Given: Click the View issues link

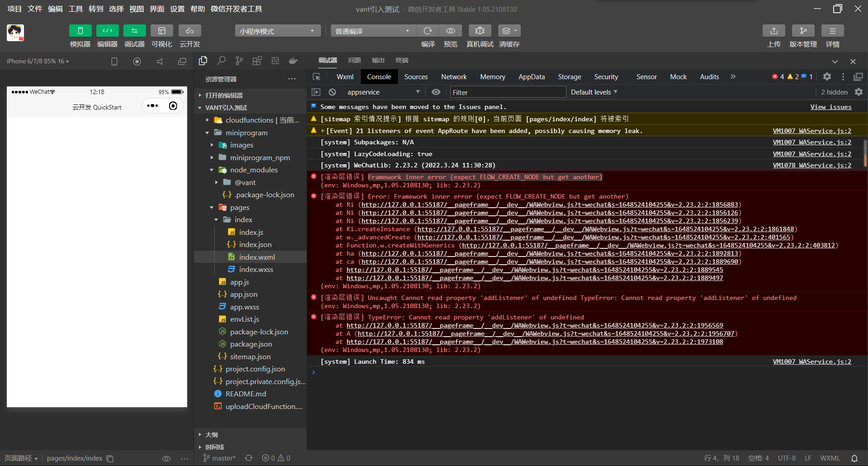Looking at the screenshot, I should coord(831,107).
